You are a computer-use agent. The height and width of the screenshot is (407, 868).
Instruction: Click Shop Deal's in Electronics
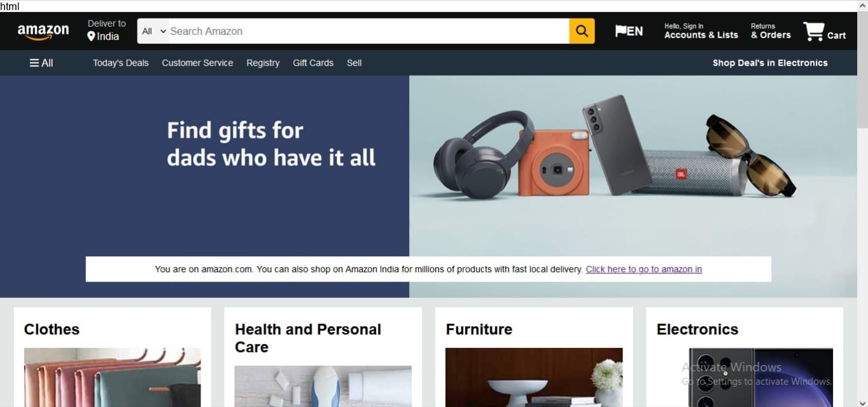point(770,63)
